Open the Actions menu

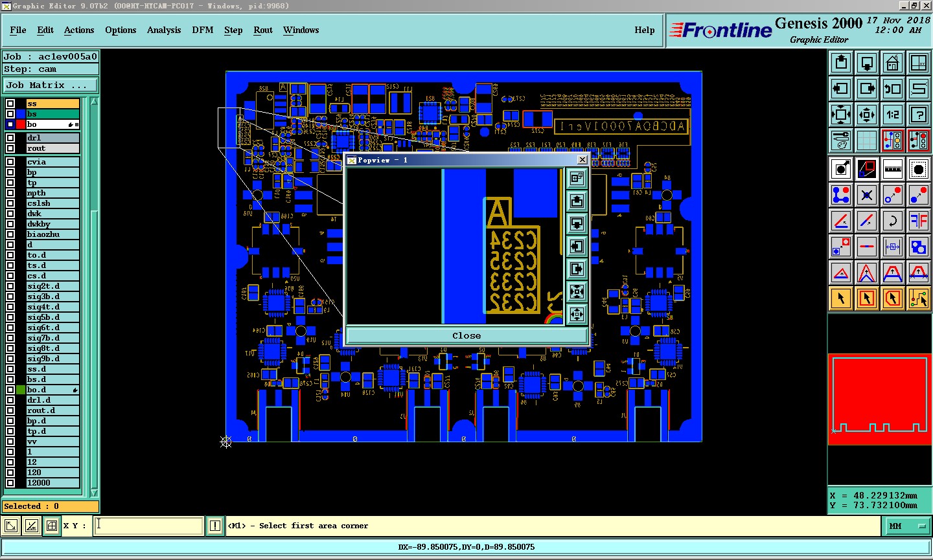point(79,30)
